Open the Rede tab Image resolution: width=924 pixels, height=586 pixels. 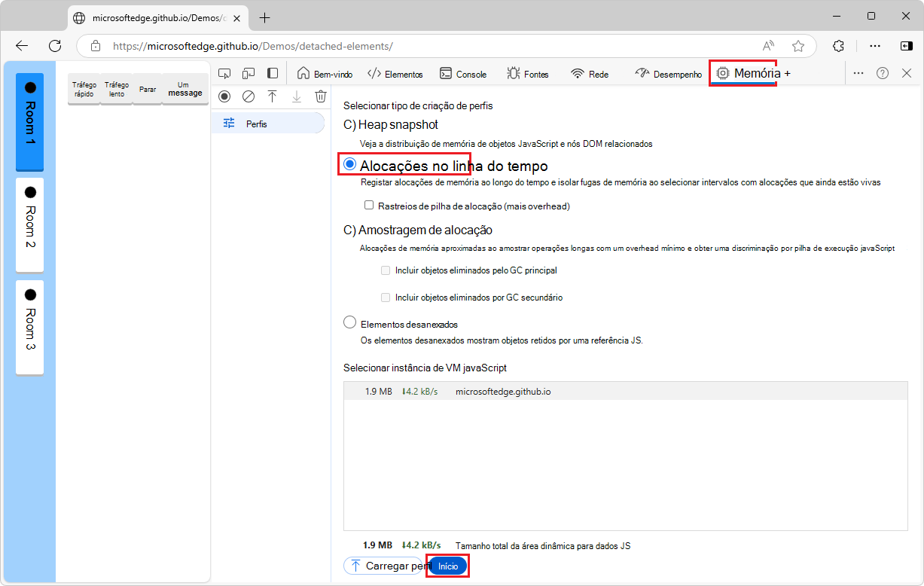click(x=590, y=74)
